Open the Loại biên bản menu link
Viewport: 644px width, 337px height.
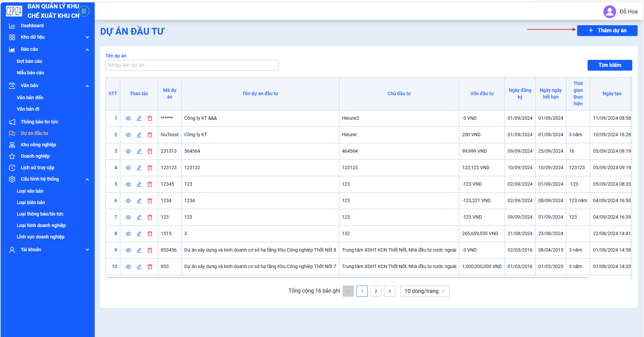tap(31, 202)
